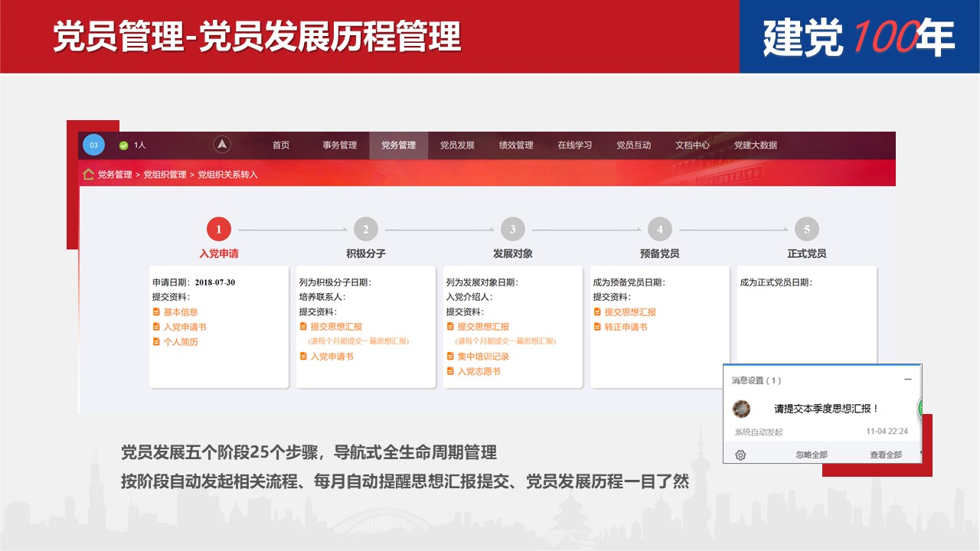Screen dimensions: 980x551
Task: Open the message settings gear icon
Action: (x=740, y=455)
